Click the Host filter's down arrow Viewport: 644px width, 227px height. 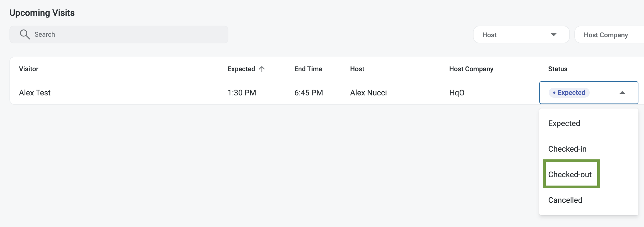coord(553,35)
